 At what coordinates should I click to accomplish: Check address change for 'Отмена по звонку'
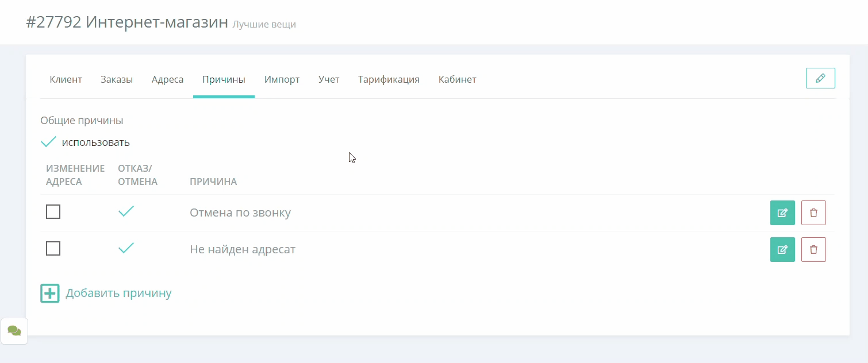tap(53, 212)
